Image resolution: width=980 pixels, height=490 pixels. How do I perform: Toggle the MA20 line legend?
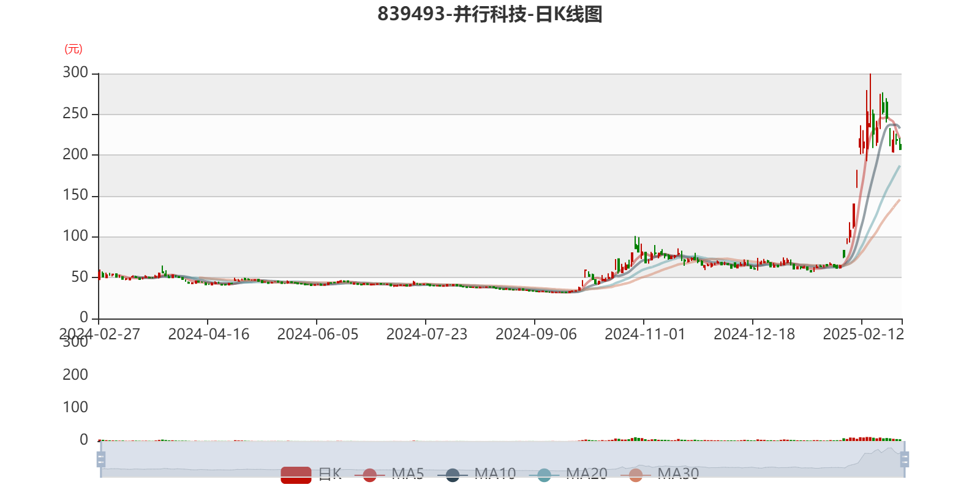pos(568,474)
